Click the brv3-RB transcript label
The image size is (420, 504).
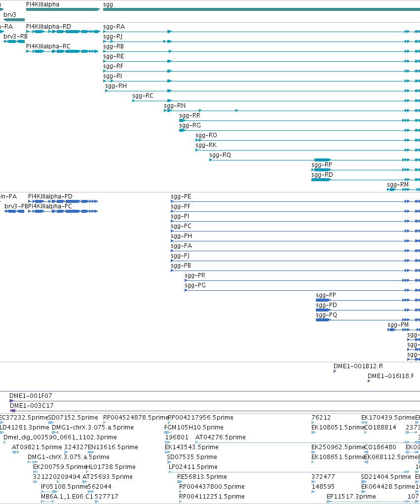click(x=15, y=37)
